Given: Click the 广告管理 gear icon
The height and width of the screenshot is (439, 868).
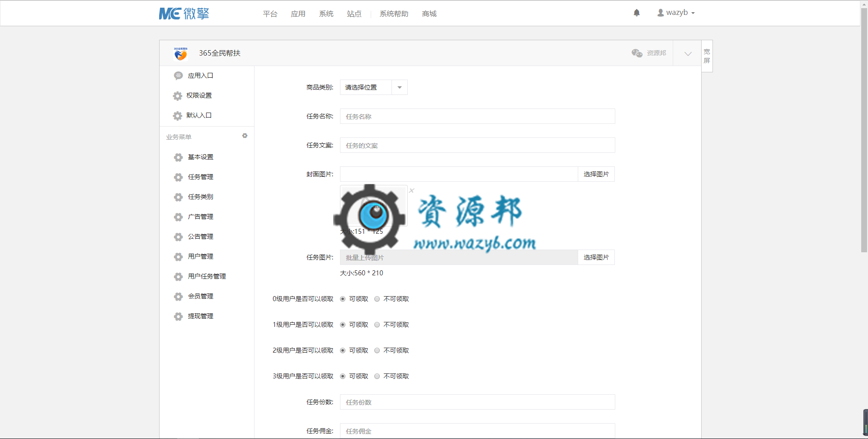Looking at the screenshot, I should coord(179,217).
